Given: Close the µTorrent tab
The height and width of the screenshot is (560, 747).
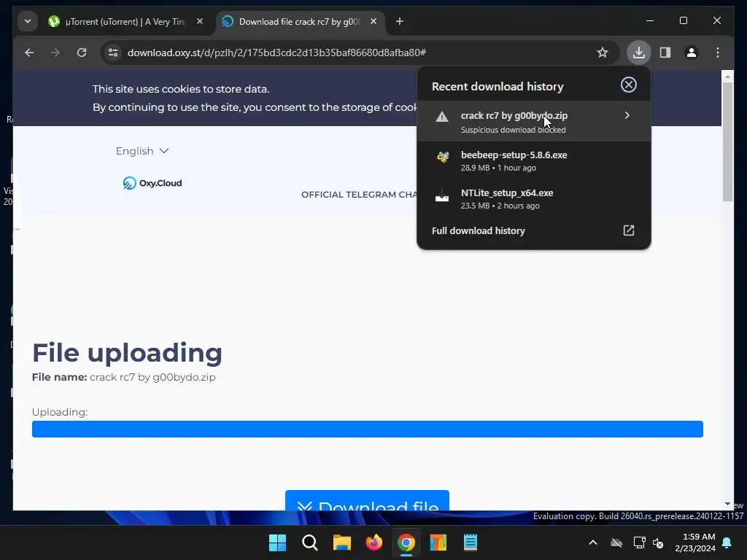Looking at the screenshot, I should click(200, 21).
